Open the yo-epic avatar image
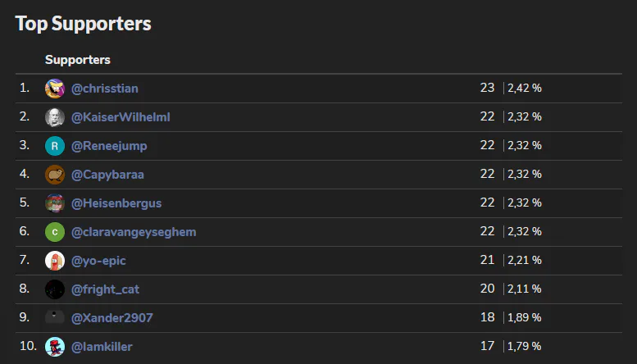 point(55,261)
